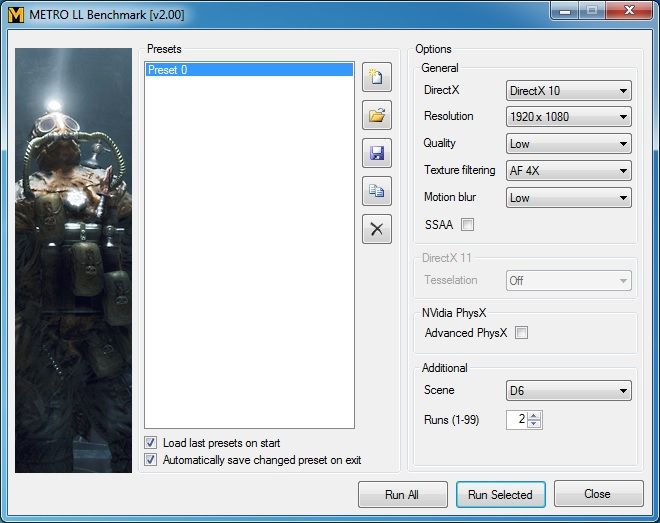Click the open preset folder icon

[x=377, y=115]
